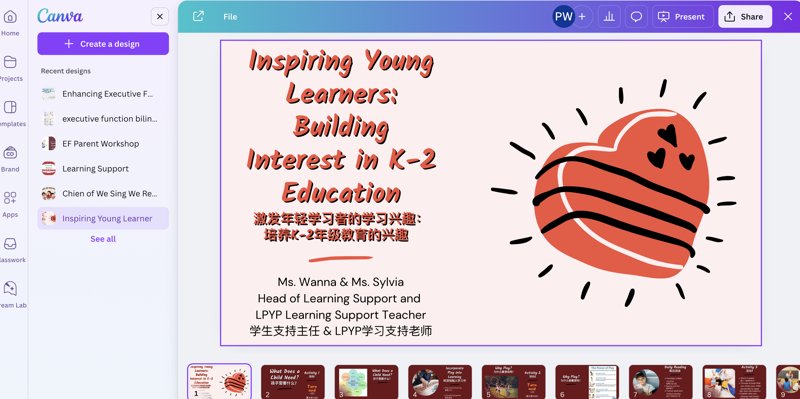Click the Present button
Image resolution: width=800 pixels, height=399 pixels.
point(683,16)
